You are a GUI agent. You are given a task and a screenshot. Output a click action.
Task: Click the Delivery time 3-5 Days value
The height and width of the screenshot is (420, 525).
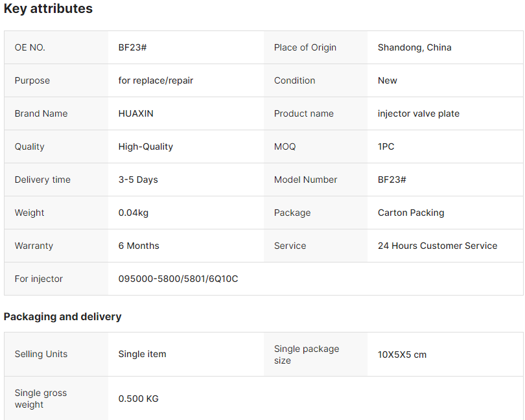[138, 180]
